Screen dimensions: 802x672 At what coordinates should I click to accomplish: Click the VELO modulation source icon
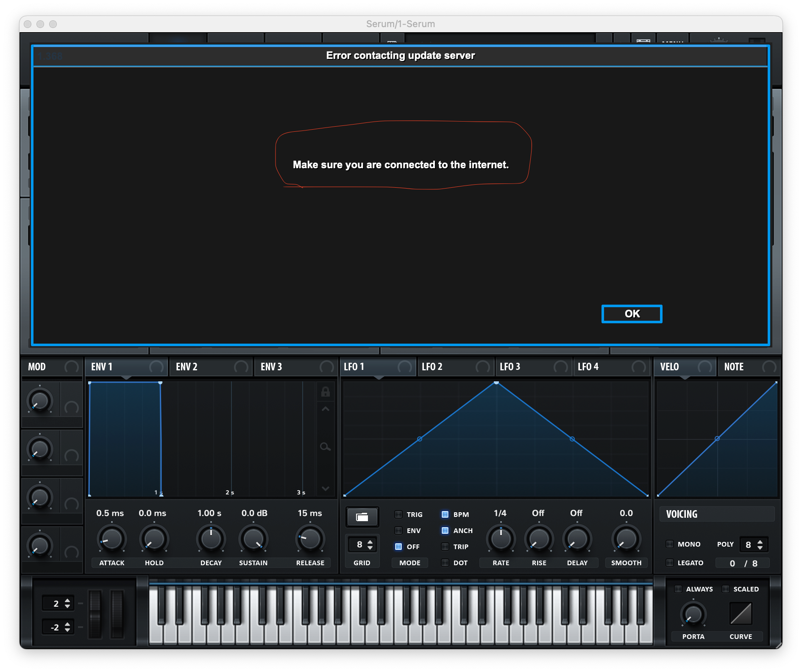705,367
